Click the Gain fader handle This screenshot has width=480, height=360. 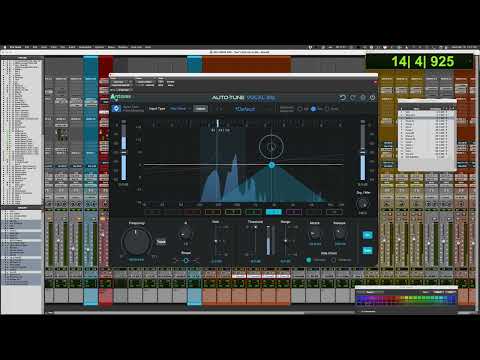coord(216,241)
